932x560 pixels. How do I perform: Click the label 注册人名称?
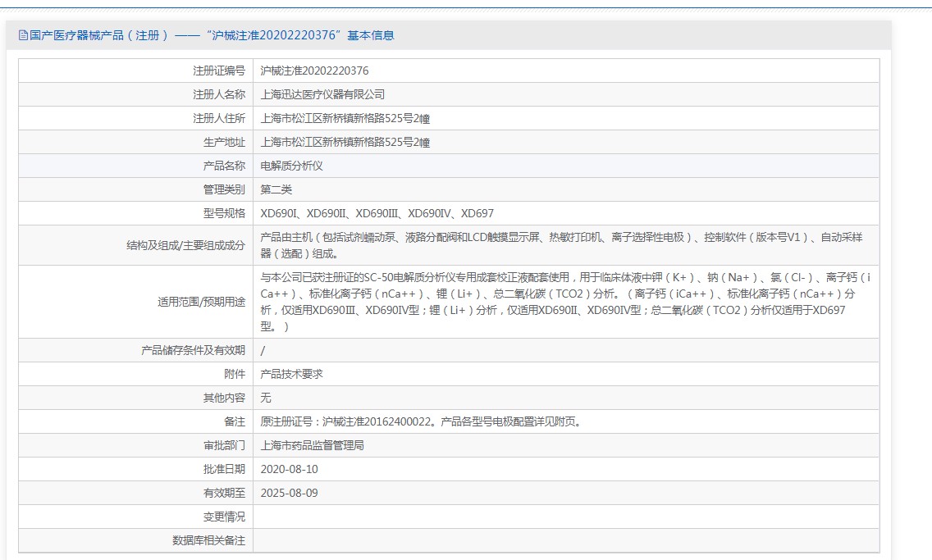219,94
